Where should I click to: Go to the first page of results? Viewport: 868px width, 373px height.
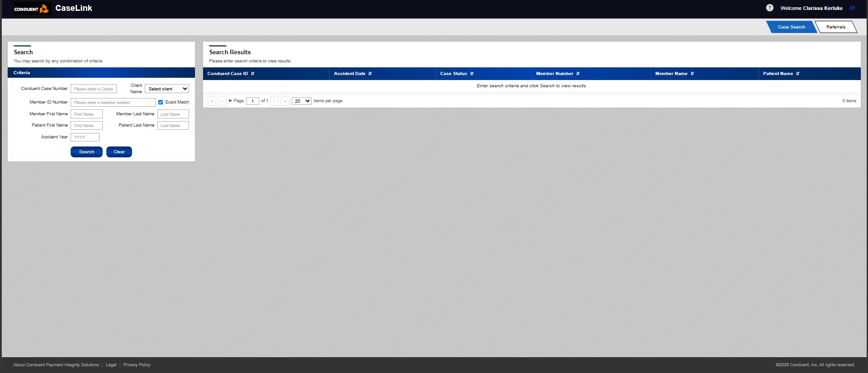point(212,101)
